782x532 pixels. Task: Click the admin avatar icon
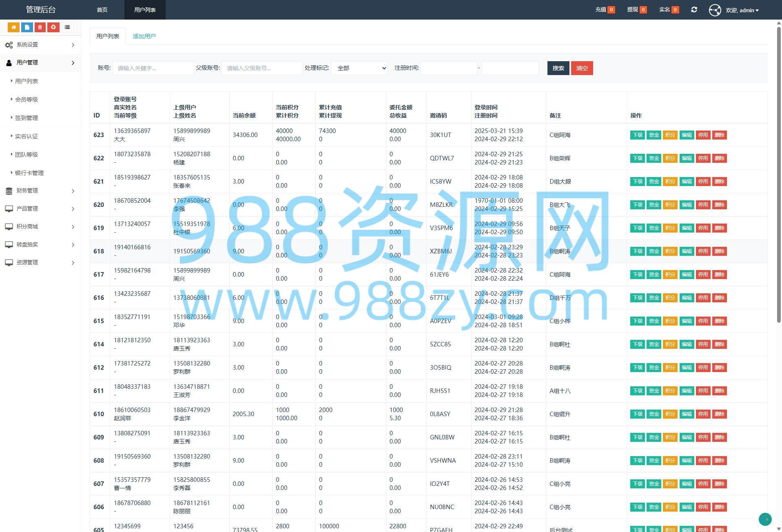tap(715, 10)
